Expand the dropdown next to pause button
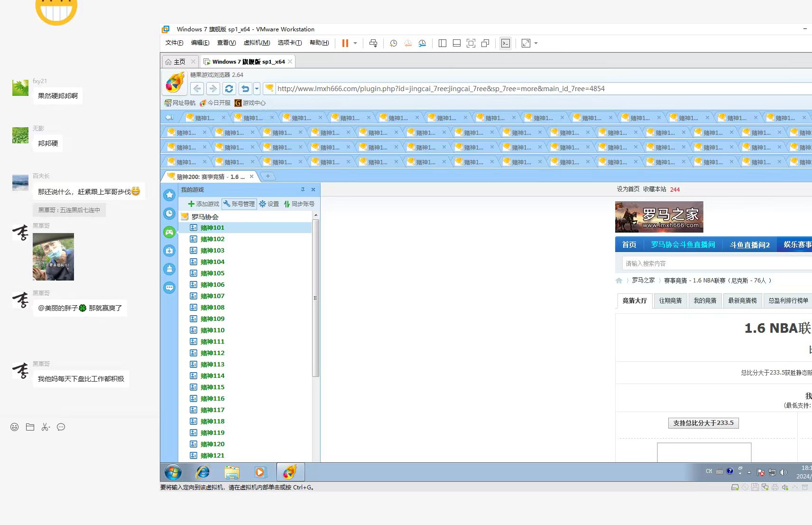812x525 pixels. click(x=355, y=43)
